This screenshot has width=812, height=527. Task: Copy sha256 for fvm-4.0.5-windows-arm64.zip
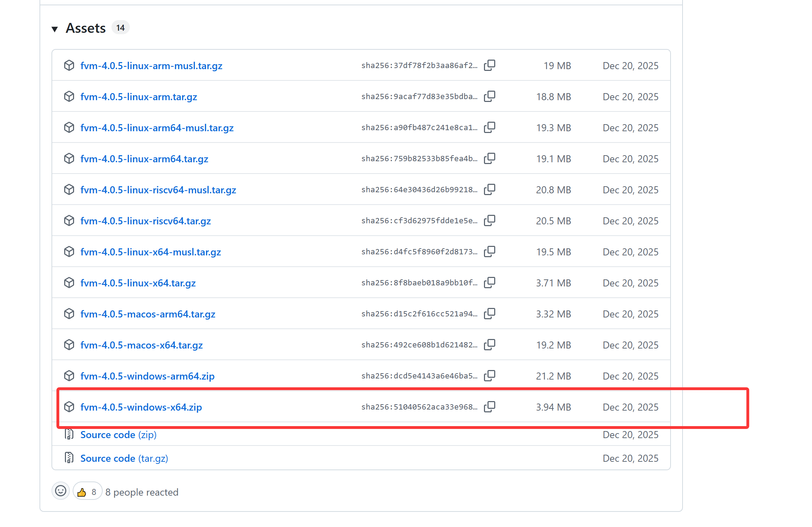click(490, 376)
